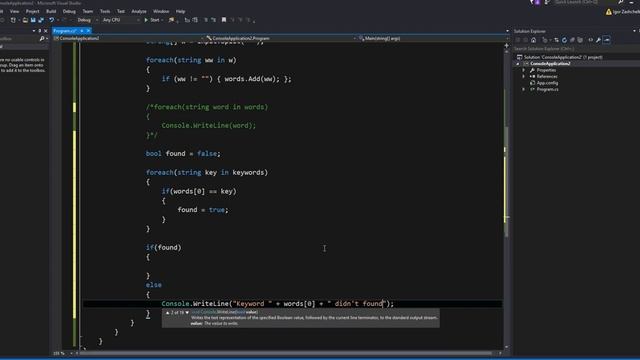640x360 pixels.
Task: Toggle pin on the Program.cs tab
Action: click(x=82, y=31)
